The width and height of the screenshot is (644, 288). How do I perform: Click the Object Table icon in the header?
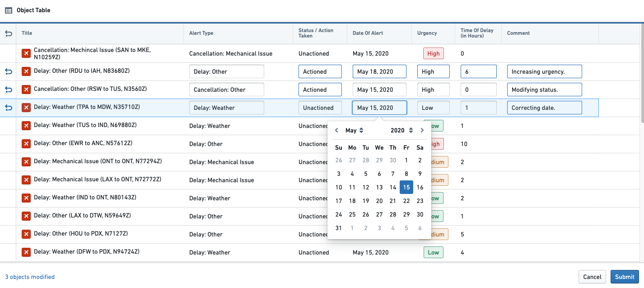click(9, 10)
